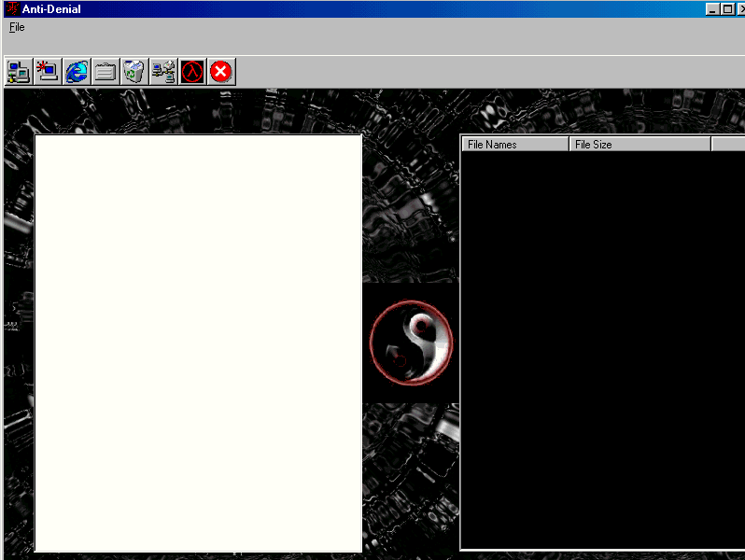
Task: Click the File Size column header
Action: (640, 145)
